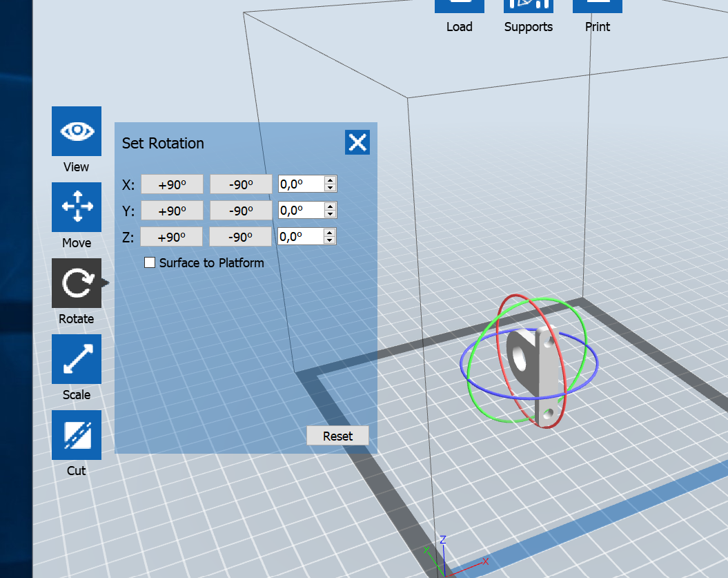Enable the Surface to Platform checkbox
The image size is (728, 578).
150,262
